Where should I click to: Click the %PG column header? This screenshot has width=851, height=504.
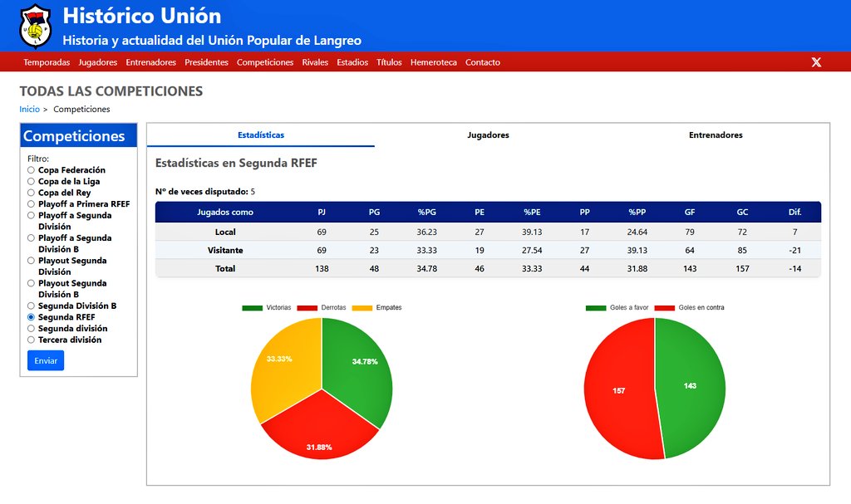(426, 212)
